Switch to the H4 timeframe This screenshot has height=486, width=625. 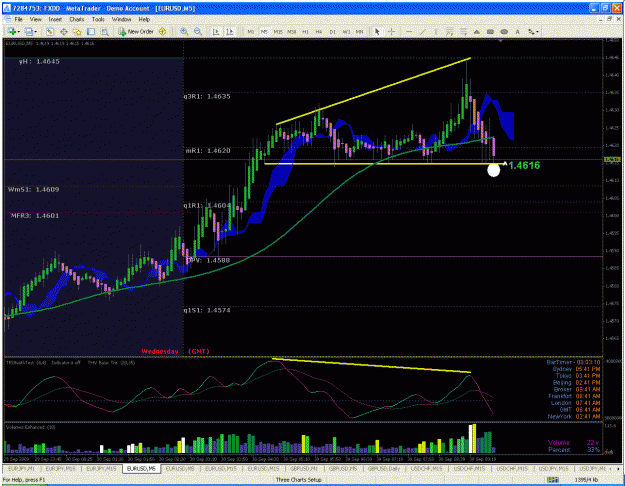319,31
